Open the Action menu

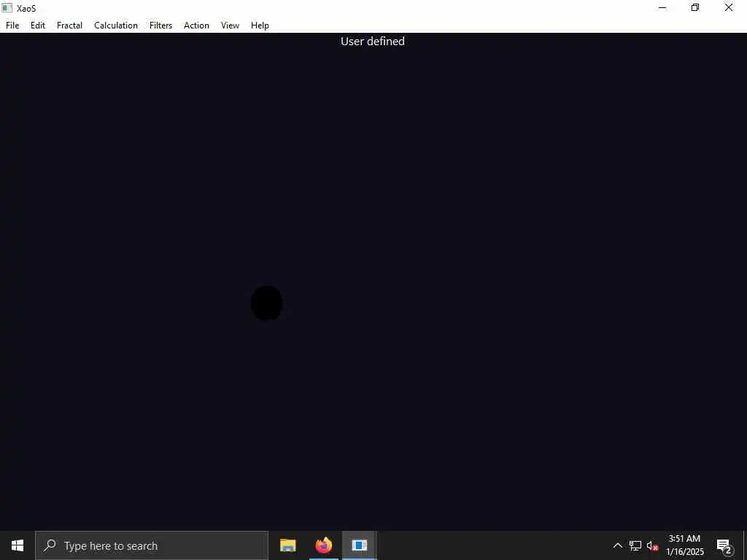tap(196, 26)
